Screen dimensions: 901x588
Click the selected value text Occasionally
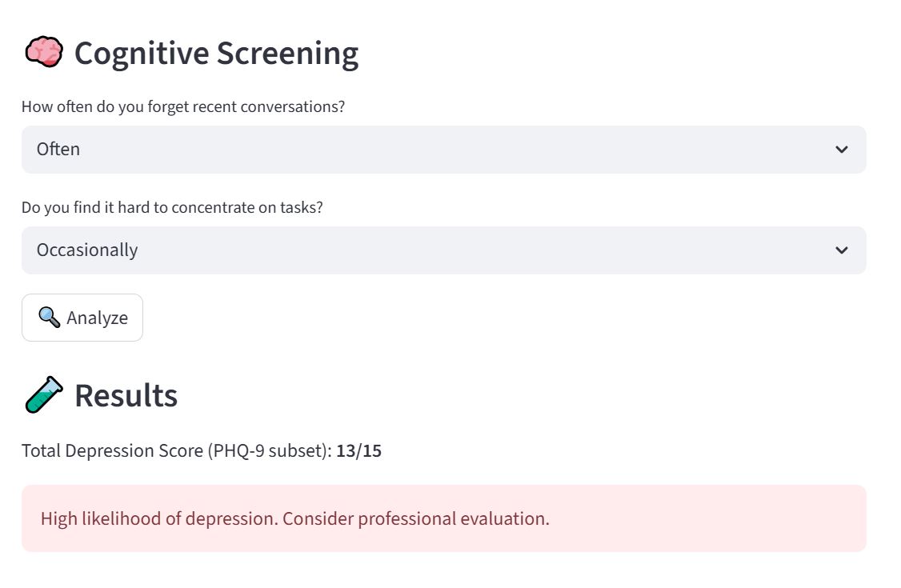pos(87,250)
